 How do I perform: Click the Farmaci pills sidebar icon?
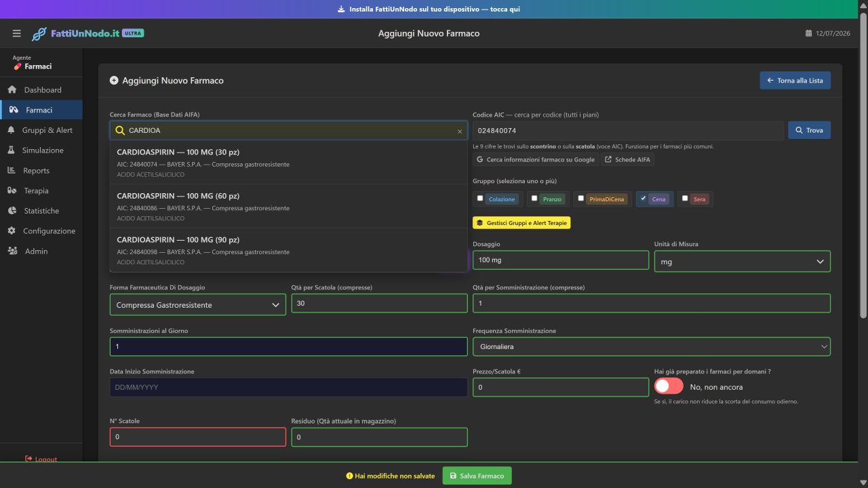(x=14, y=110)
